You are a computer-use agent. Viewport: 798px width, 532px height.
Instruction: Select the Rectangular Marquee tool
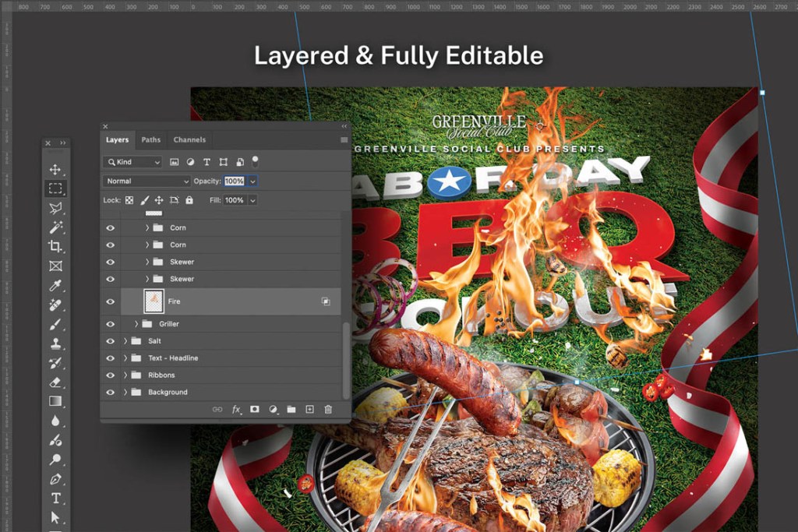pyautogui.click(x=55, y=188)
